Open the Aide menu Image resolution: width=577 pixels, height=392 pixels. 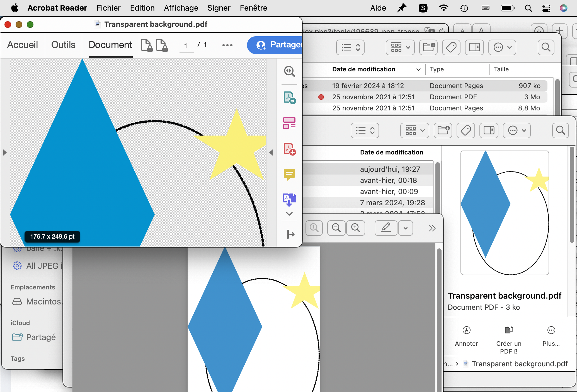click(x=378, y=8)
